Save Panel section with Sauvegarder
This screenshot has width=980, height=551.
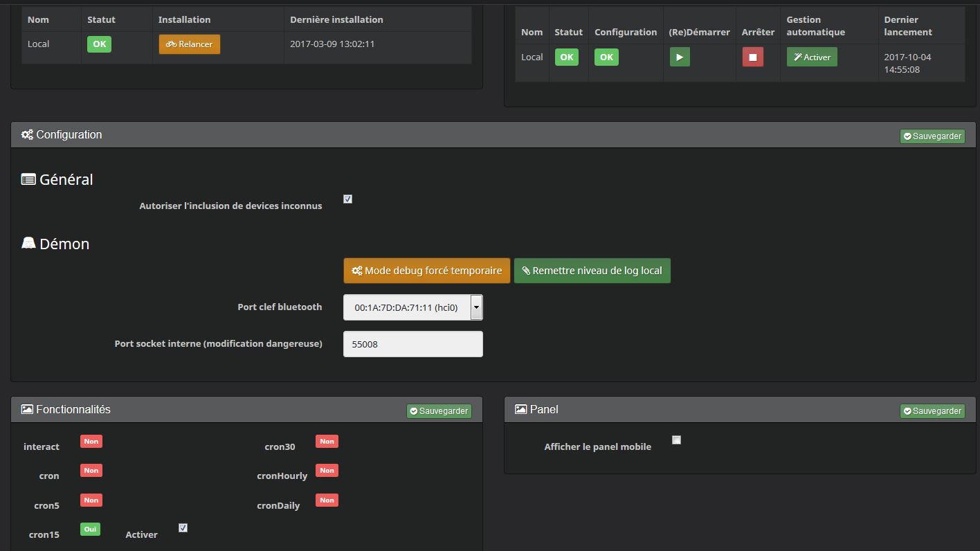pos(932,411)
